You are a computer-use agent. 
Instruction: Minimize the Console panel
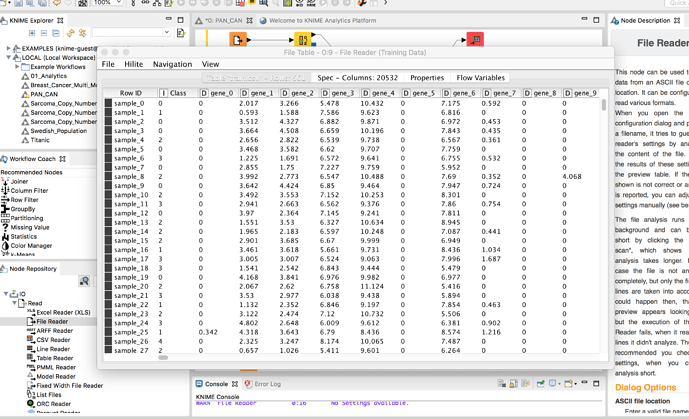[x=584, y=383]
